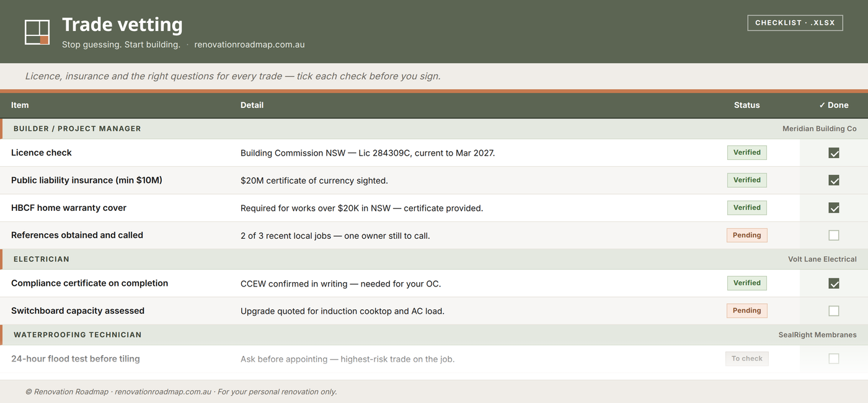Toggle HBCF home warranty cover checkbox

pyautogui.click(x=834, y=208)
